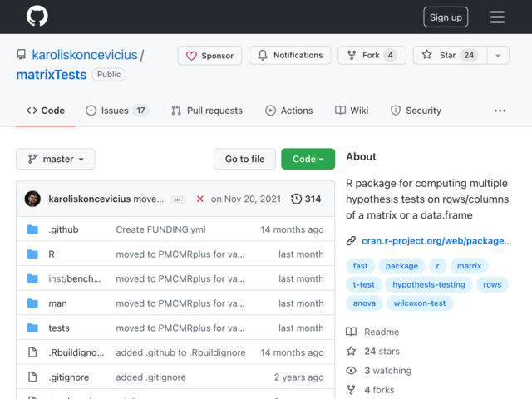The width and height of the screenshot is (532, 399).
Task: Click the Sign up button
Action: (x=446, y=17)
